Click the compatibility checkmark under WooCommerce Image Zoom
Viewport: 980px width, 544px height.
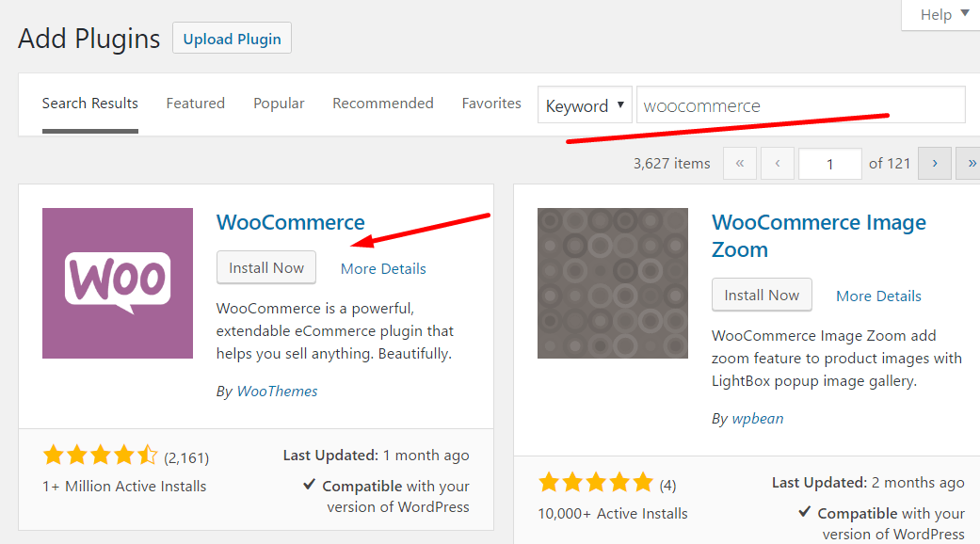804,512
